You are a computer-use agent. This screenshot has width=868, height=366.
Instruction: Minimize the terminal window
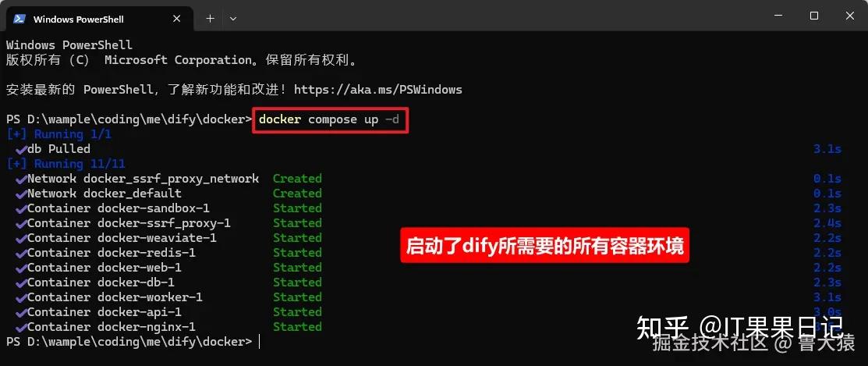(x=778, y=16)
